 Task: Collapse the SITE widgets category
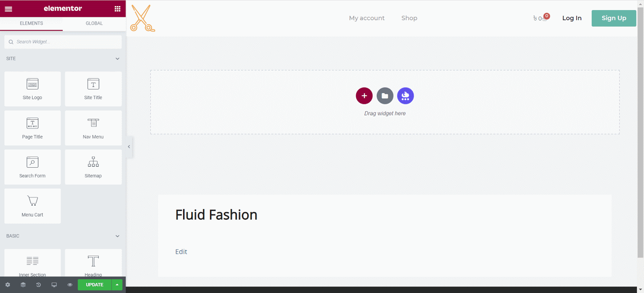click(117, 59)
